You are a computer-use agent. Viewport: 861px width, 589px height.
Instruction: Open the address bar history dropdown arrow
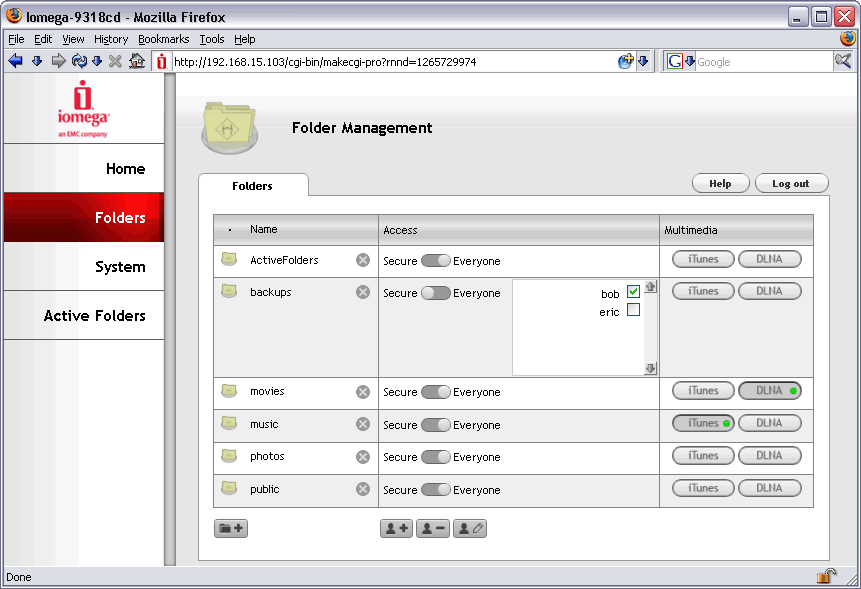[x=643, y=61]
